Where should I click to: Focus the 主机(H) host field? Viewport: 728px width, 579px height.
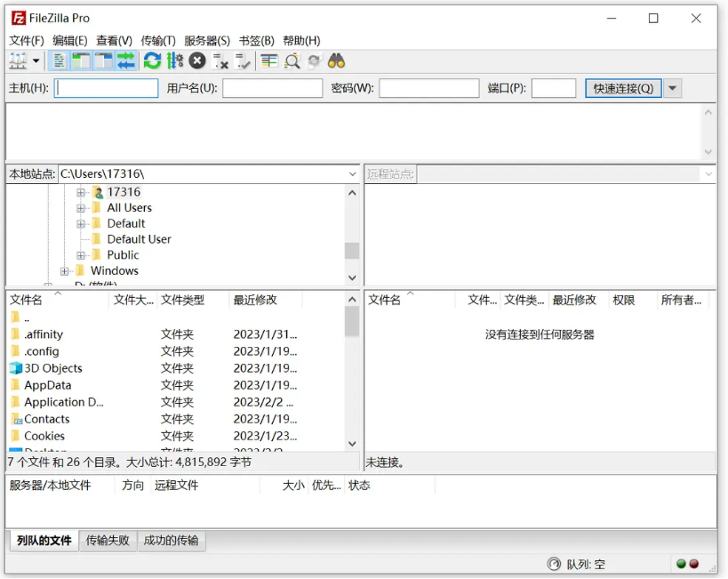[107, 88]
